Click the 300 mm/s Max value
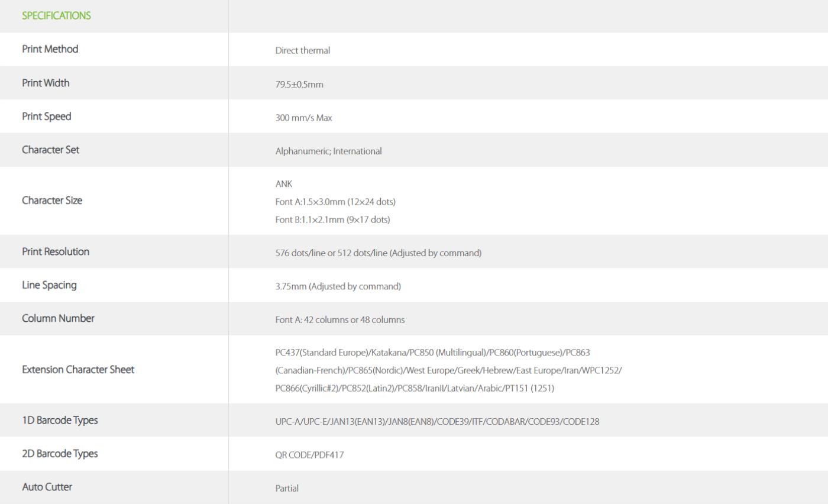This screenshot has width=828, height=504. [303, 118]
